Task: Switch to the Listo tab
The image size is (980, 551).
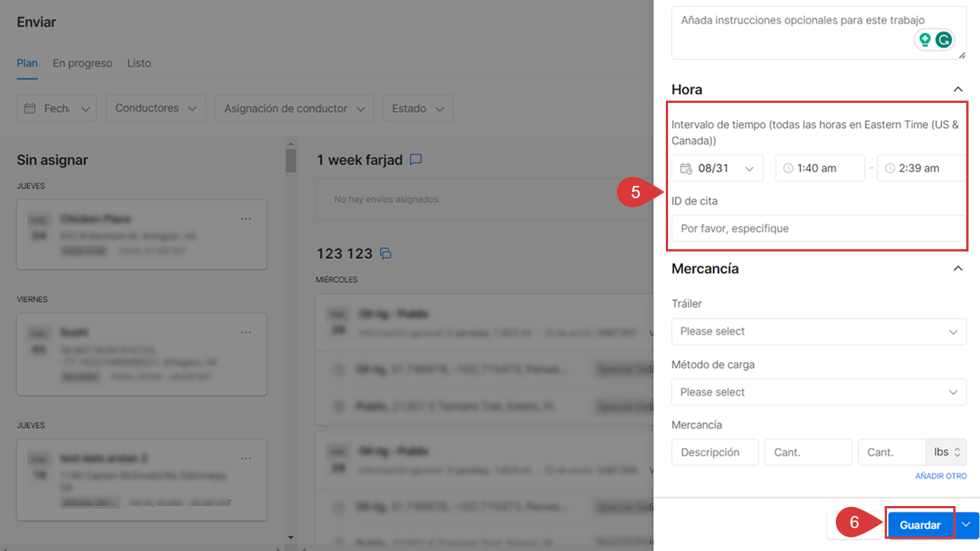Action: click(x=139, y=63)
